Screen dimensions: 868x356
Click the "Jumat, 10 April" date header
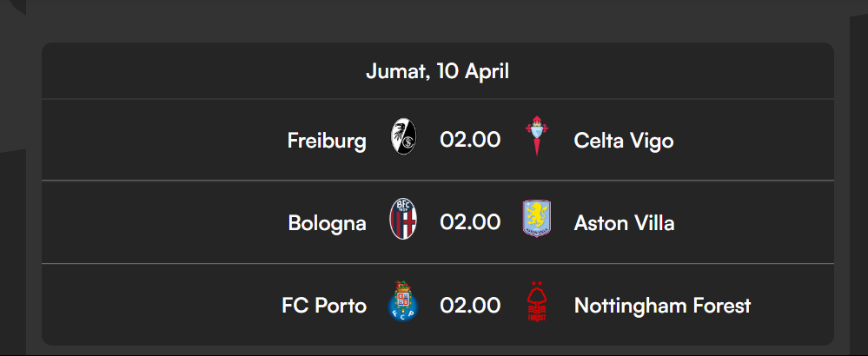tap(437, 71)
